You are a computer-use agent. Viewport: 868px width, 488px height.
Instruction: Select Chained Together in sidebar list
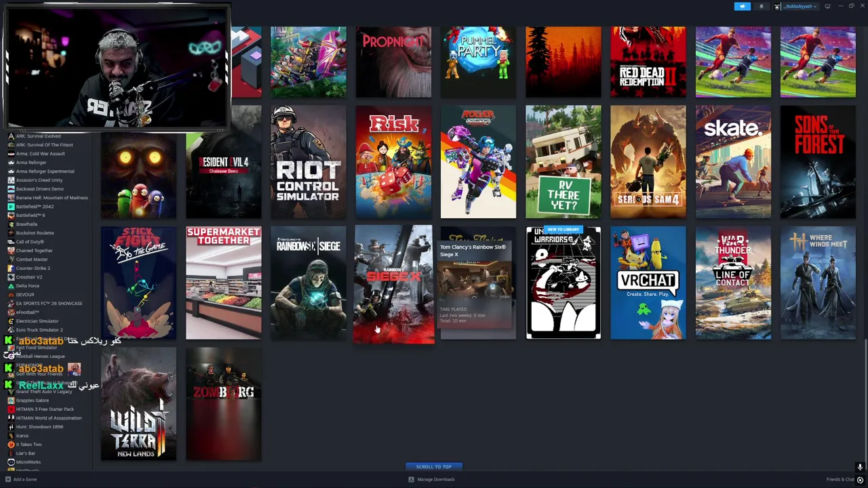click(x=35, y=251)
